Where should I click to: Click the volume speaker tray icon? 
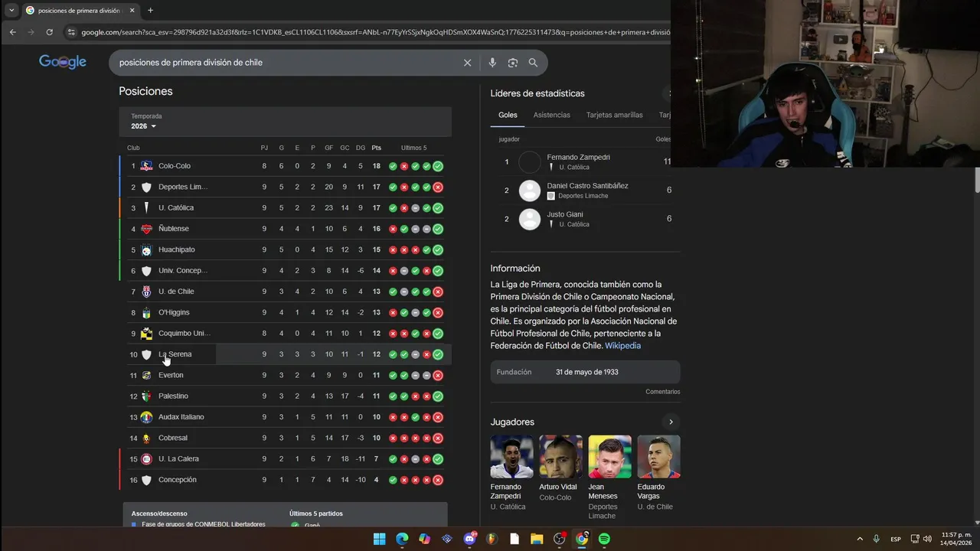927,539
